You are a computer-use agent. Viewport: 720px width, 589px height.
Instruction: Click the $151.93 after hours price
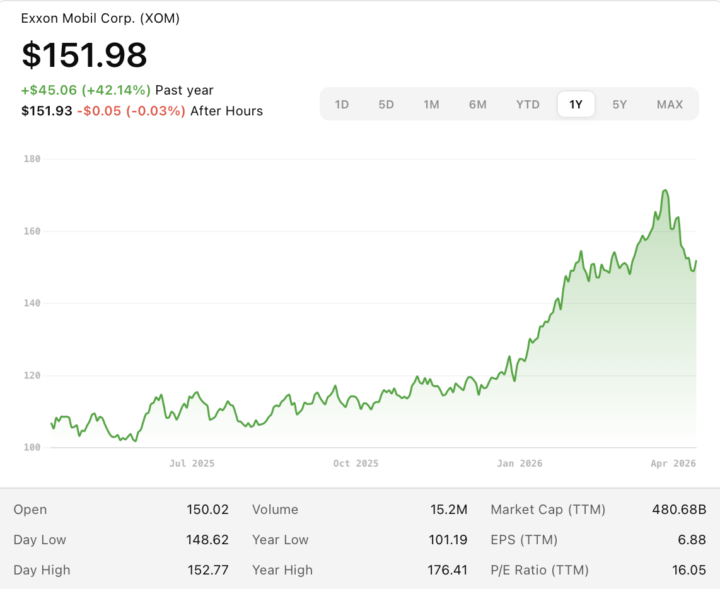(x=46, y=111)
